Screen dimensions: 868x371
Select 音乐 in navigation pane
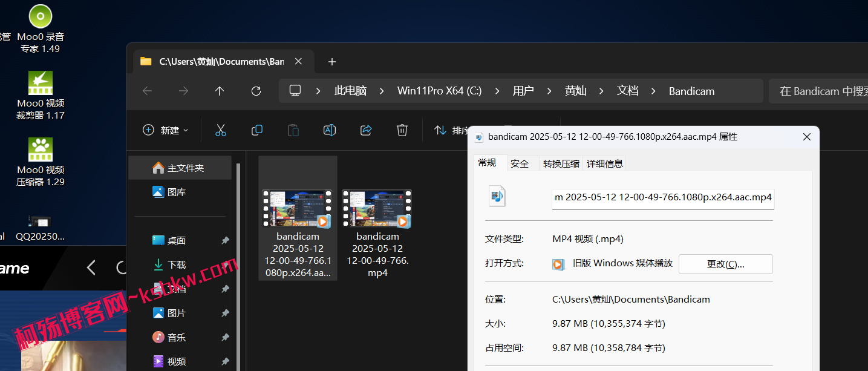click(180, 337)
